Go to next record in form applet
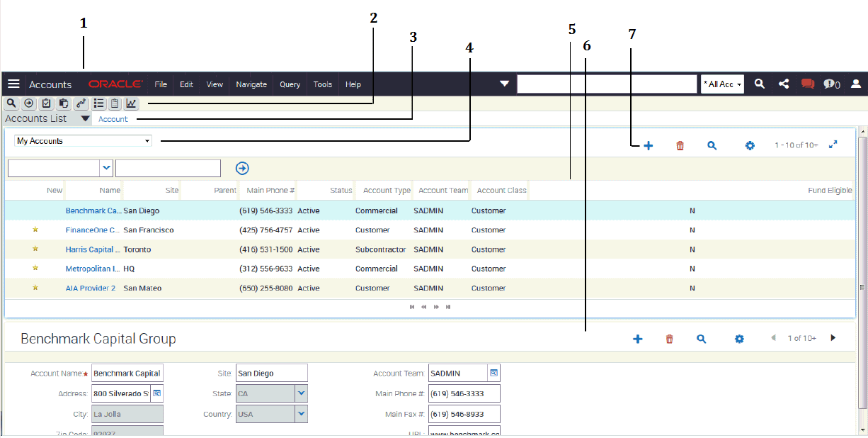 [x=833, y=338]
